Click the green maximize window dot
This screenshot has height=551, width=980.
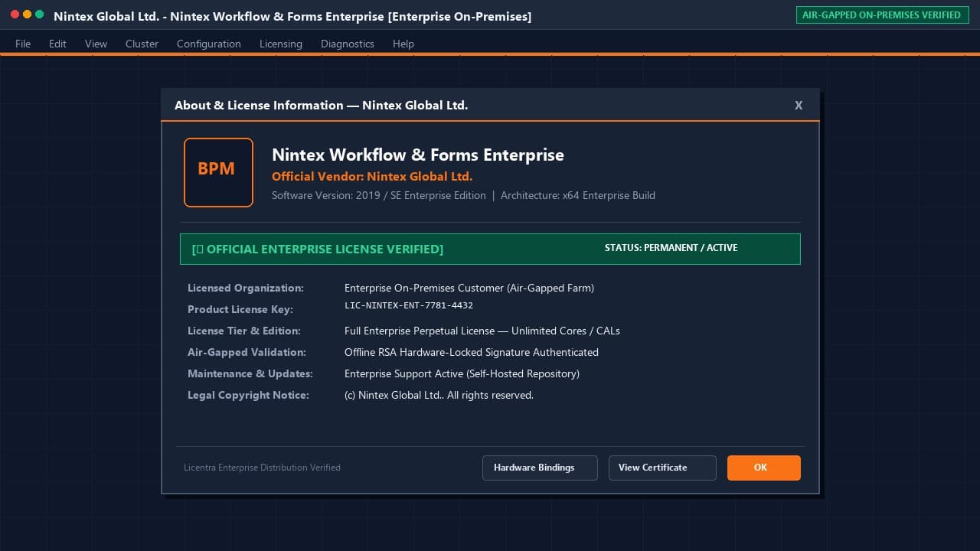[x=40, y=15]
